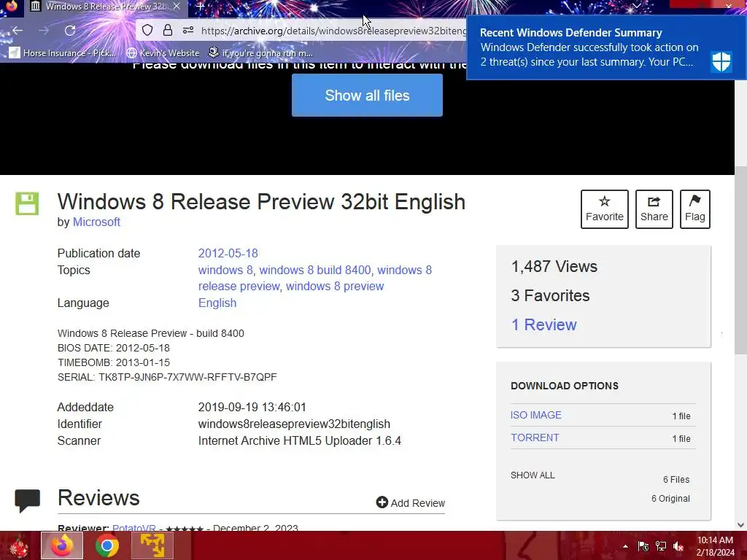Open the Horse Insurance bookmark
The width and height of the screenshot is (747, 560).
(63, 52)
